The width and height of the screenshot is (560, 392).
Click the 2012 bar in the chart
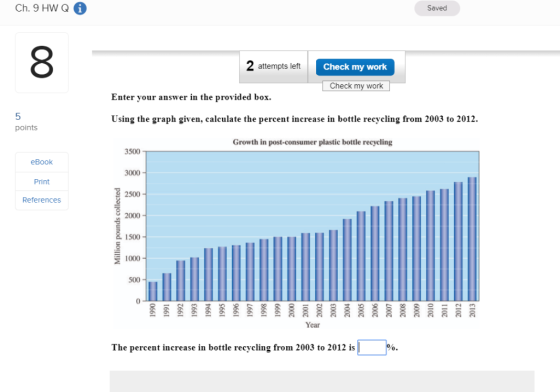tap(458, 242)
